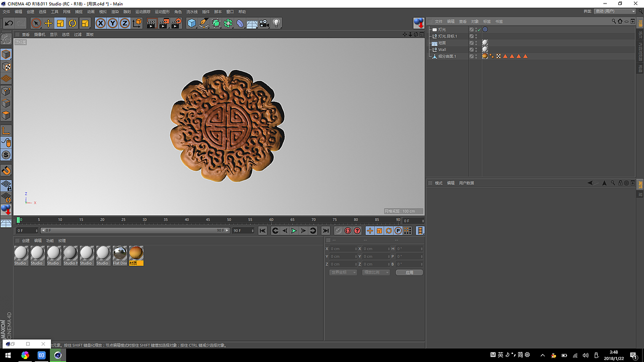Click the Camera object icon
Image resolution: width=644 pixels, height=362 pixels.
click(264, 23)
